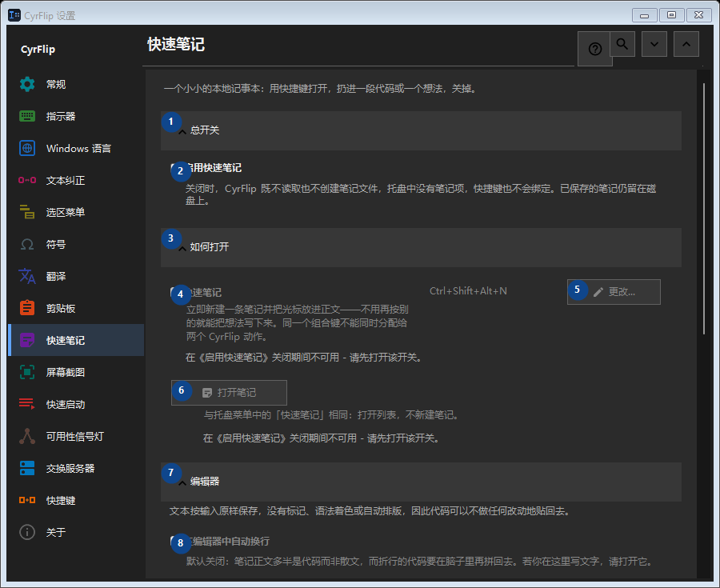Open the 屏幕截图 page

pyautogui.click(x=76, y=372)
